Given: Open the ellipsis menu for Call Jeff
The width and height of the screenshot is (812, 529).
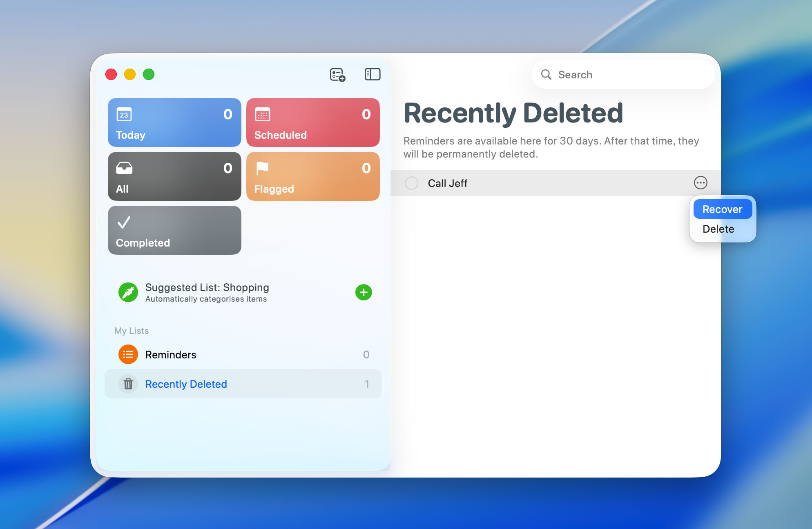Looking at the screenshot, I should pyautogui.click(x=700, y=182).
